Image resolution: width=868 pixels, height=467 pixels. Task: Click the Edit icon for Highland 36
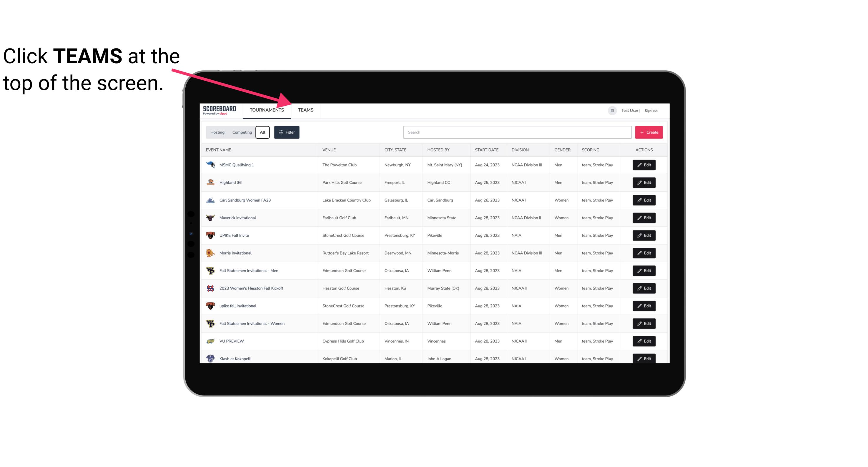point(644,182)
